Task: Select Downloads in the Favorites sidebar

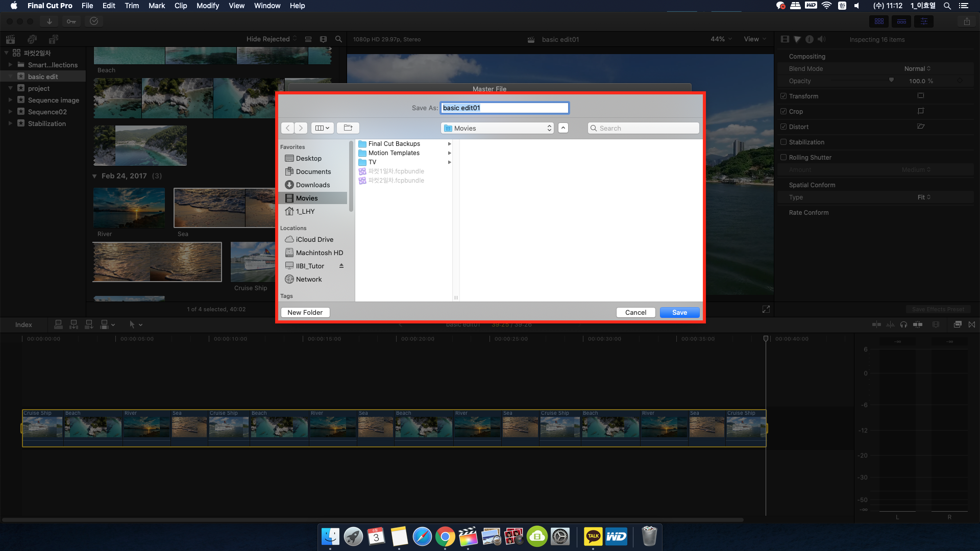Action: point(312,185)
